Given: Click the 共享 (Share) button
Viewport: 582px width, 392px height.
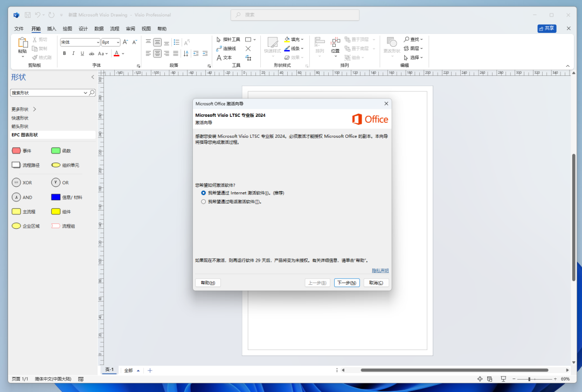Looking at the screenshot, I should 547,29.
